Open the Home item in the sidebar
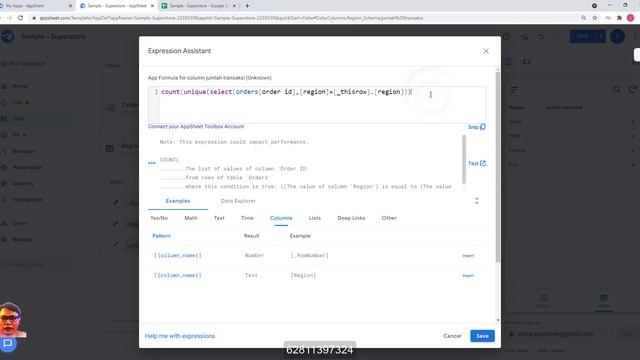This screenshot has height=360, width=640. pyautogui.click(x=20, y=86)
